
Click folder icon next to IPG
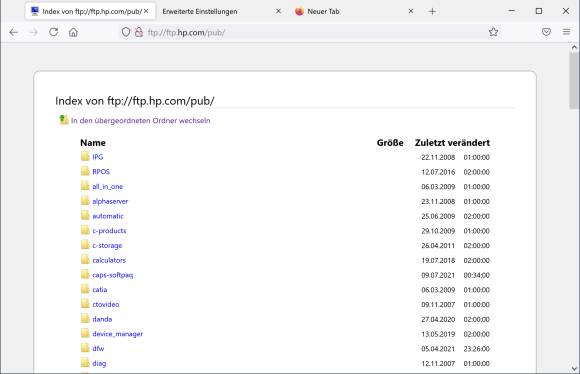[x=85, y=156]
